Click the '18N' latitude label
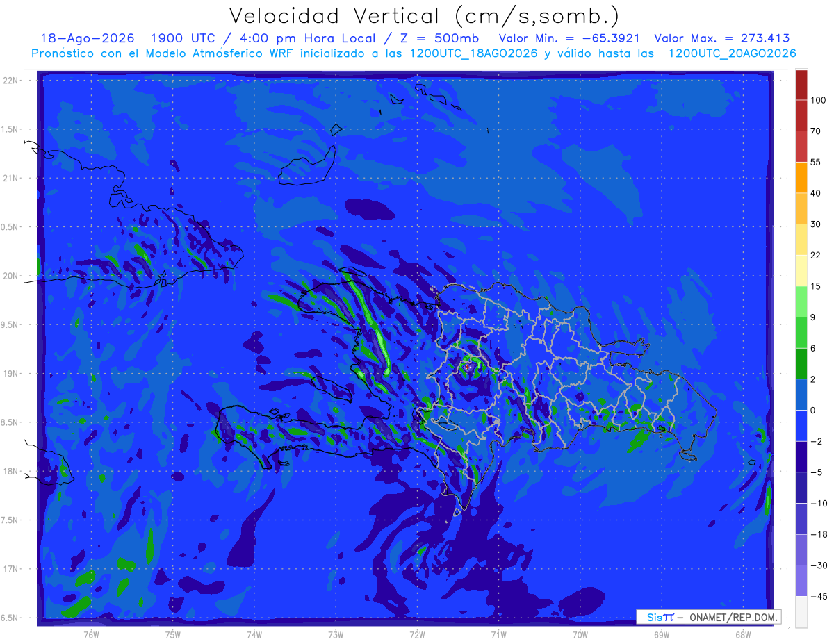Viewport: 834px width, 644px height. click(11, 471)
